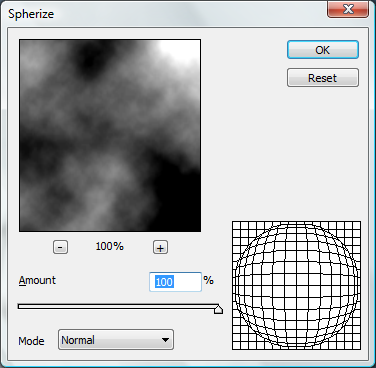376x368 pixels.
Task: Zoom in preview with plus button
Action: [x=160, y=247]
